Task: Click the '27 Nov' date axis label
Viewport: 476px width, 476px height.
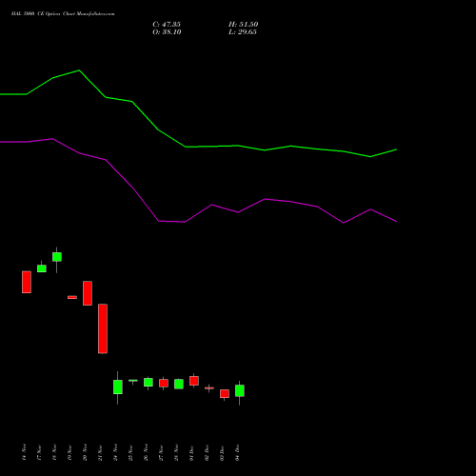Action: pos(161,452)
